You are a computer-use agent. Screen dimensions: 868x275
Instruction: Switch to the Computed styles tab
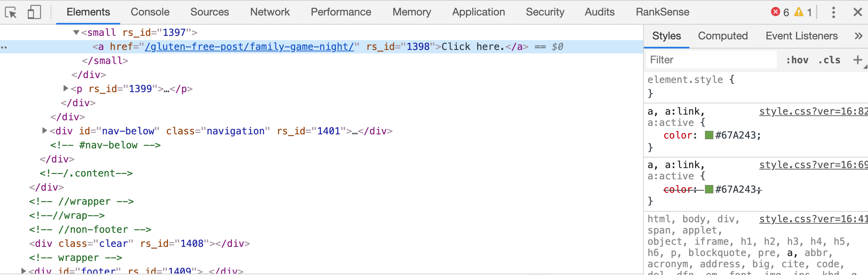(x=723, y=36)
